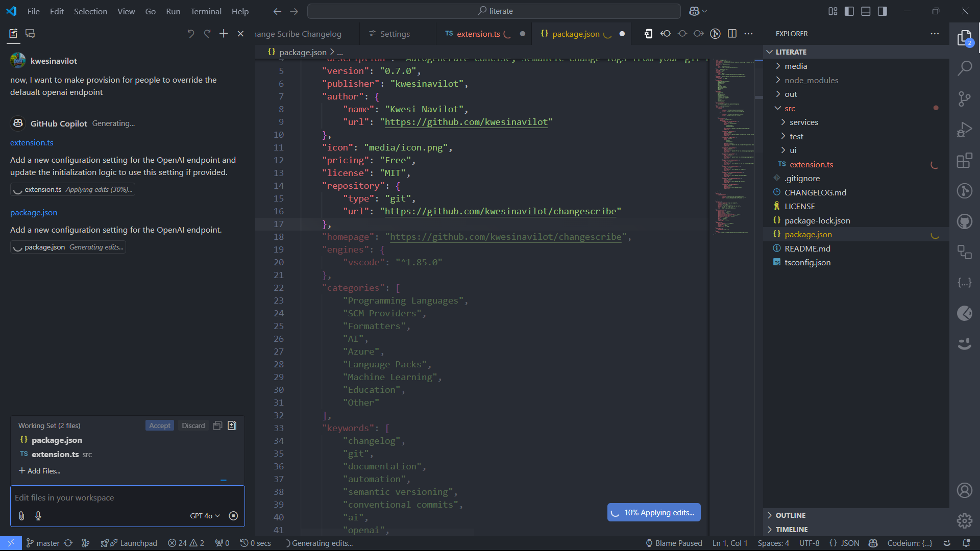
Task: Open the Terminal menu
Action: coord(206,11)
